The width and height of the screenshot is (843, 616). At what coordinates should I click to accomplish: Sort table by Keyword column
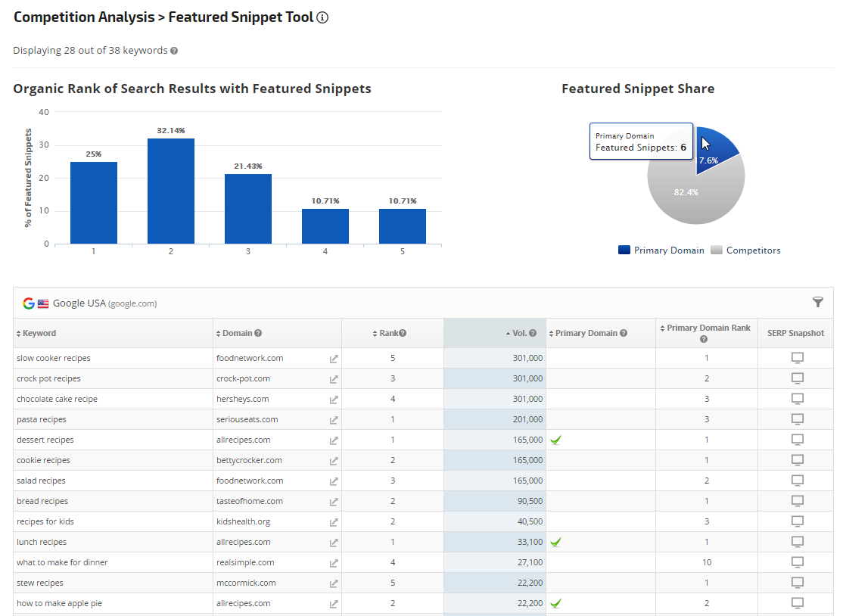[39, 333]
